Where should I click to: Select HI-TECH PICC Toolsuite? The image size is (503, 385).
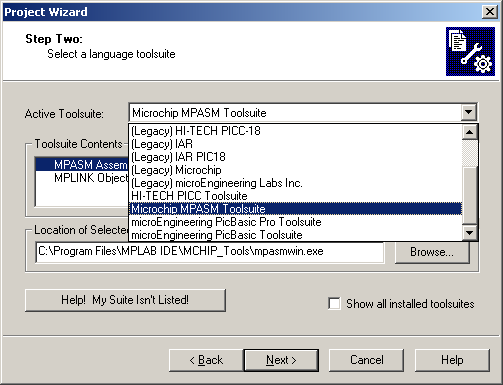tap(295, 196)
